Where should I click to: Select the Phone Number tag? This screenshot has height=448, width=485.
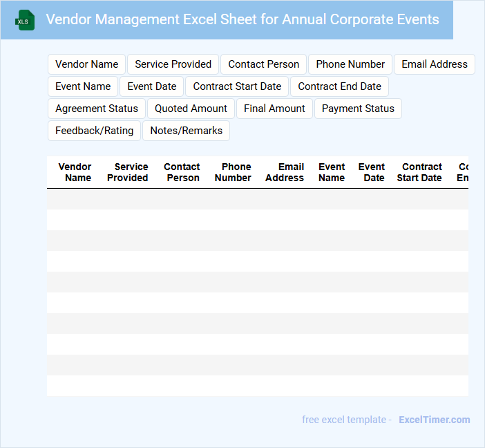pos(350,64)
